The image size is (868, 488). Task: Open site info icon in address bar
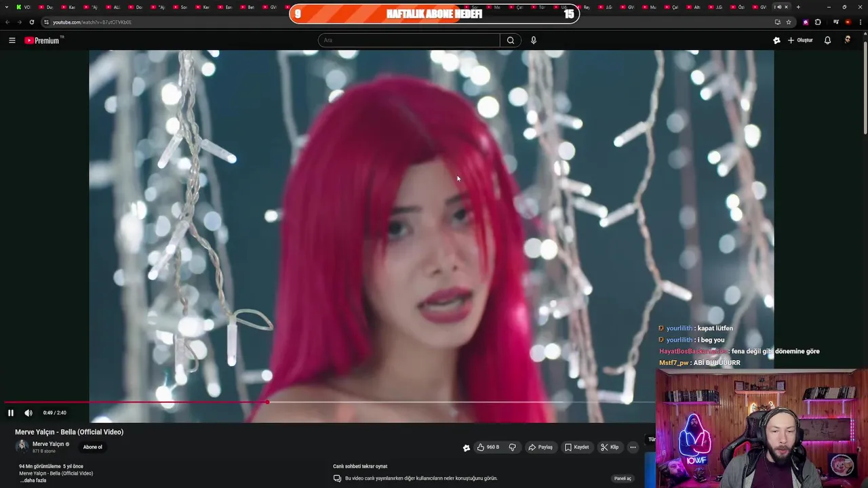tap(46, 22)
